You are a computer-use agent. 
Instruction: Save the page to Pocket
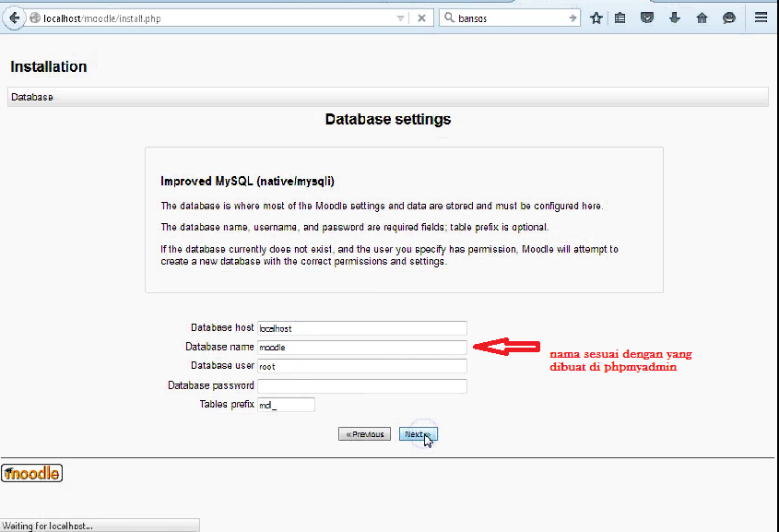tap(647, 18)
